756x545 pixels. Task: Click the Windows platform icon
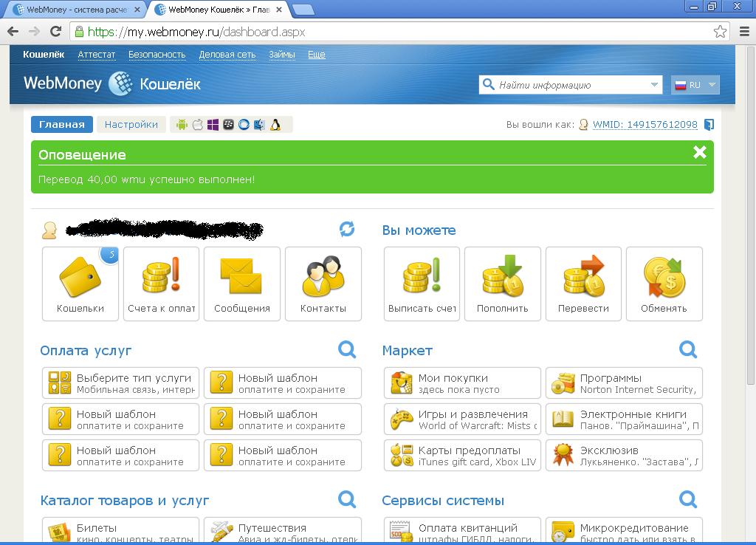click(x=213, y=125)
